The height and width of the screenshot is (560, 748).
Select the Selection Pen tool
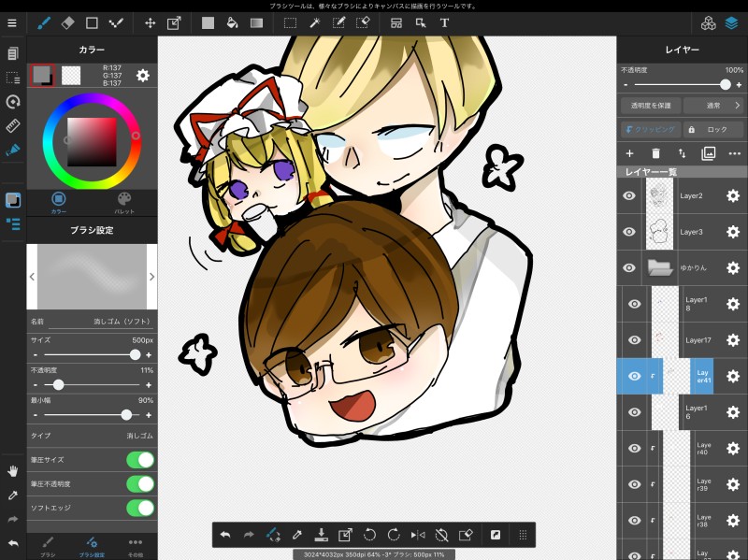tap(338, 22)
